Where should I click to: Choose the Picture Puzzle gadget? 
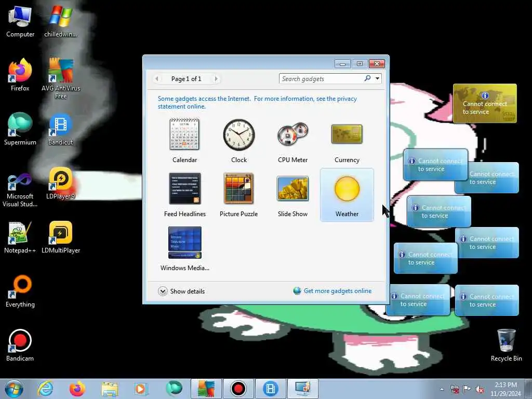coord(239,195)
